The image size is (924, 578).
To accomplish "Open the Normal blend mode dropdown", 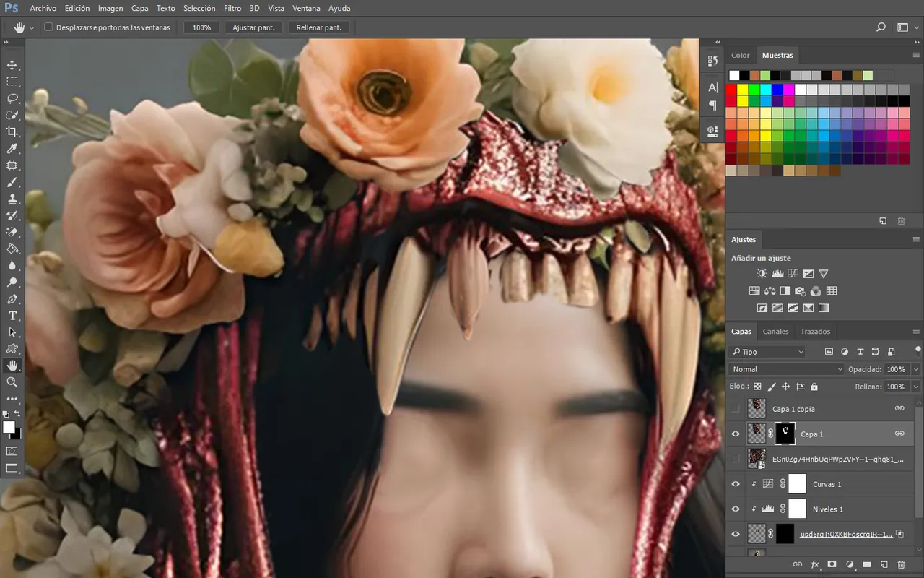I will point(785,369).
